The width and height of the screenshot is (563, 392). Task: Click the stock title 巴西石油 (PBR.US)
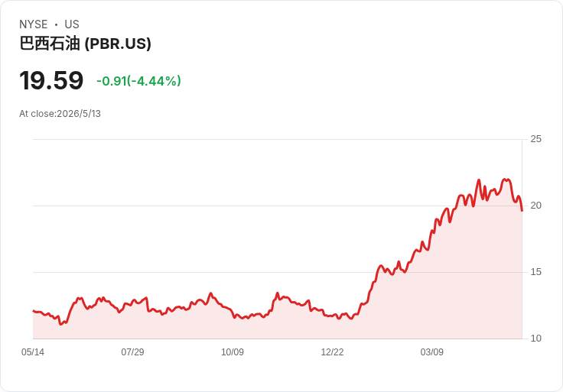(85, 44)
